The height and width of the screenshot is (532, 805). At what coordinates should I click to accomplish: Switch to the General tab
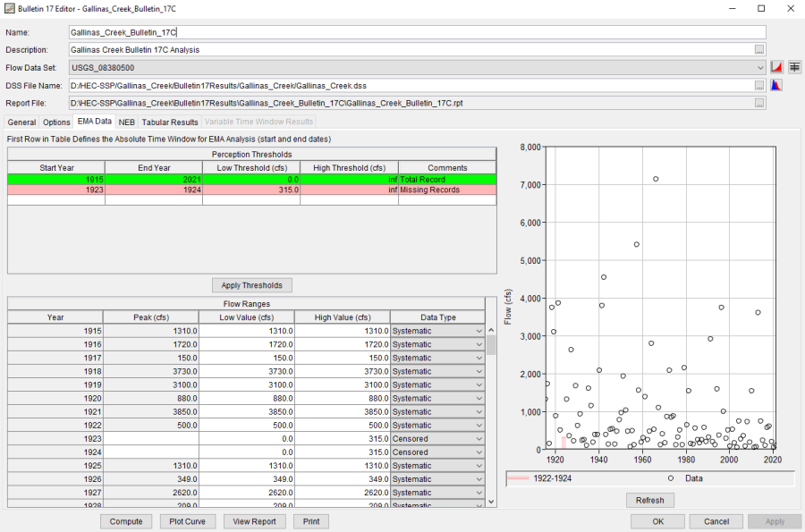pos(22,122)
